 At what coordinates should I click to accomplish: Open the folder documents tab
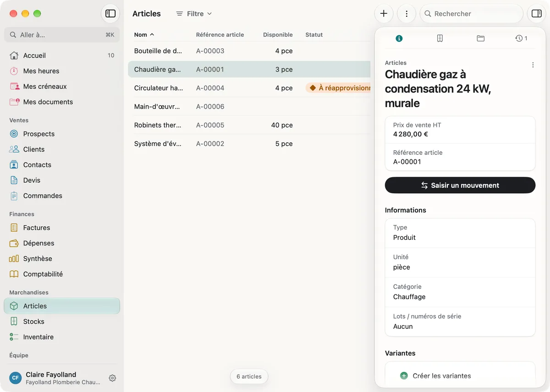coord(480,38)
